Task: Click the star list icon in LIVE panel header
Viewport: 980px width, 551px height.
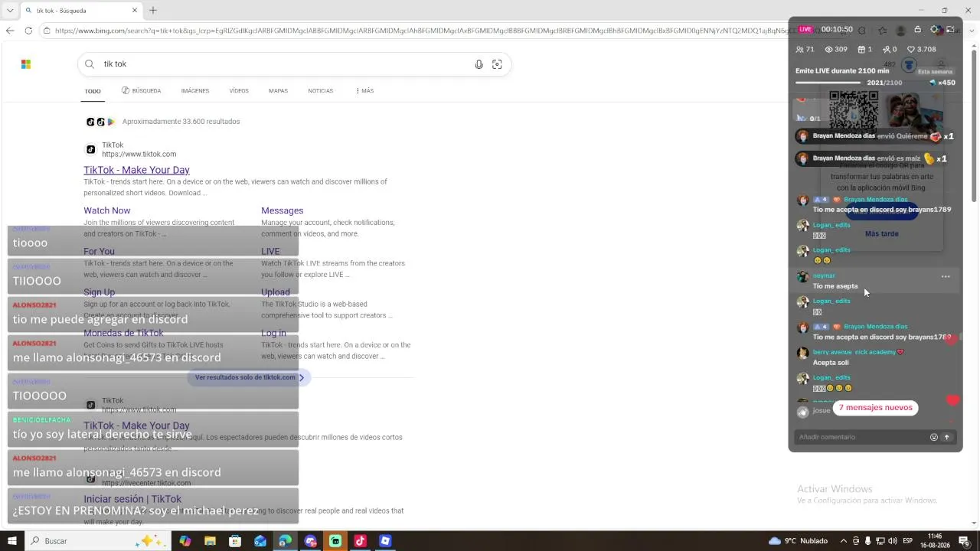Action: point(883,31)
